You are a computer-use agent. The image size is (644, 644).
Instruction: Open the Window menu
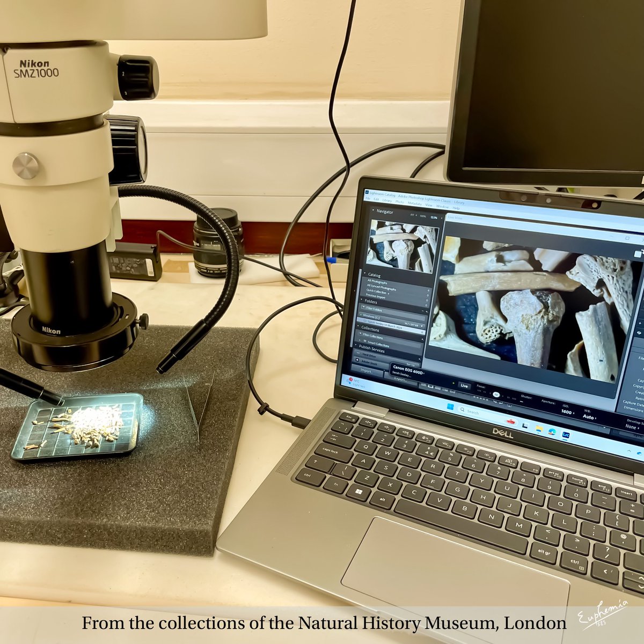pyautogui.click(x=442, y=207)
